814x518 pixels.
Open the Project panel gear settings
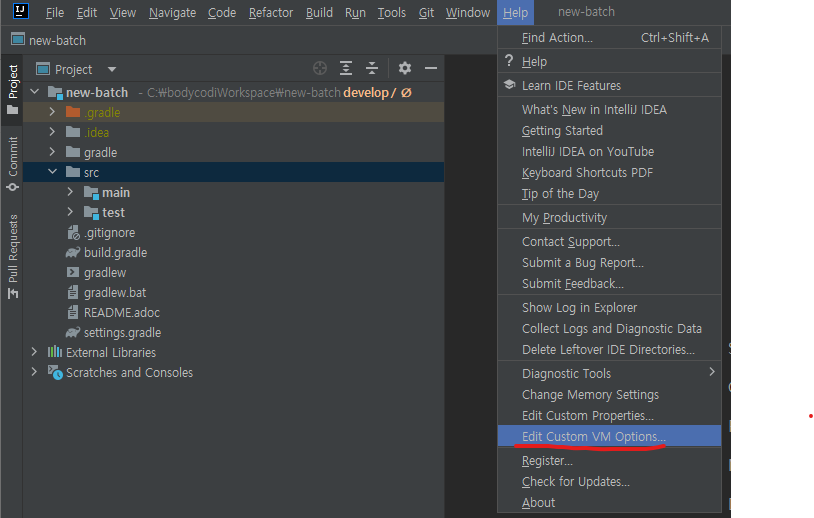pyautogui.click(x=405, y=68)
